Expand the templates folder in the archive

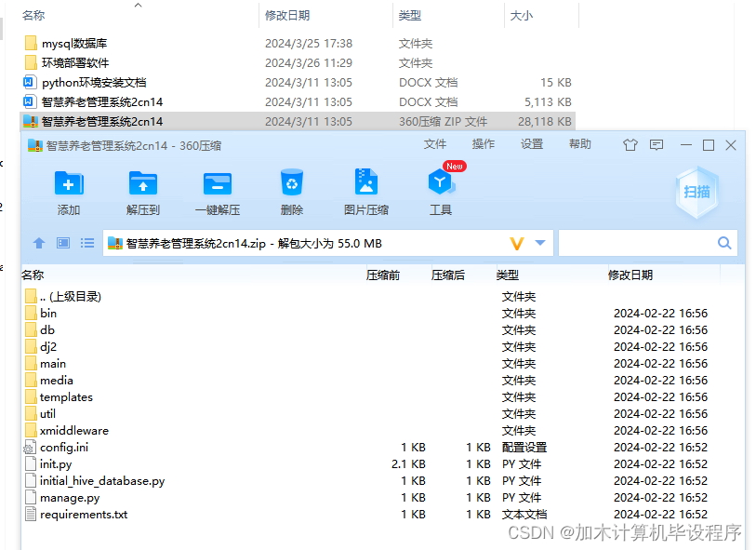tap(66, 396)
